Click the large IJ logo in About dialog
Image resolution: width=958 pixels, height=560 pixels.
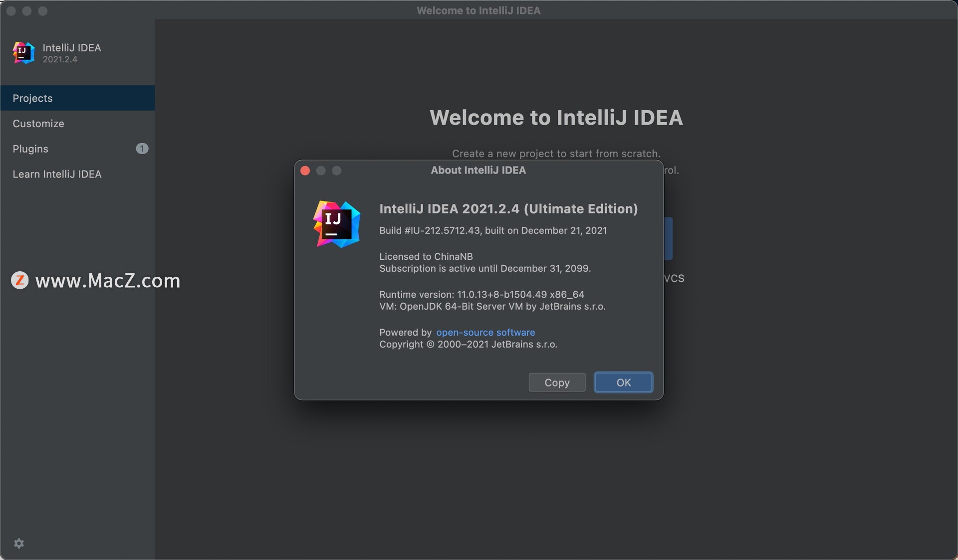pos(337,224)
